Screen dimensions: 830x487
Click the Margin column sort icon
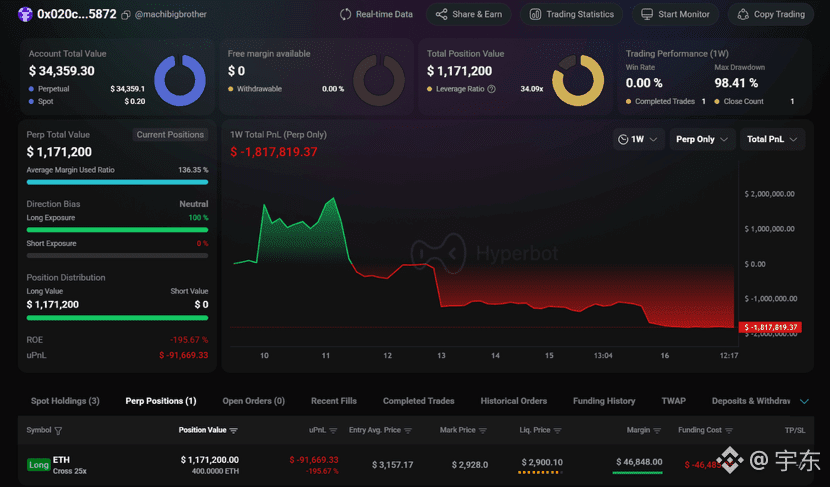[657, 431]
